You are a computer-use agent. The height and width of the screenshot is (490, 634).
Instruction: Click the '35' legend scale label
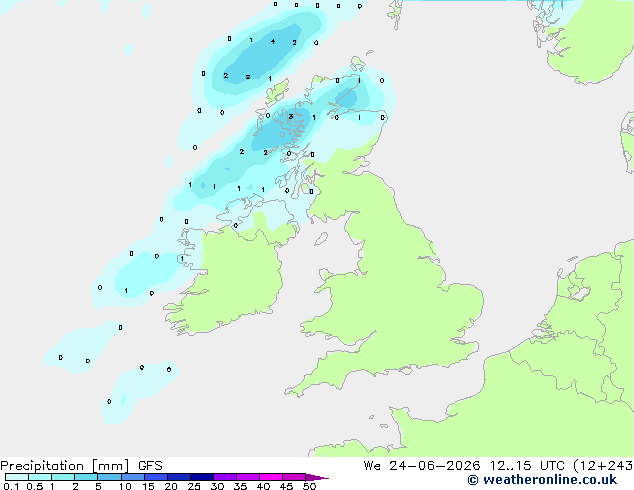(240, 486)
